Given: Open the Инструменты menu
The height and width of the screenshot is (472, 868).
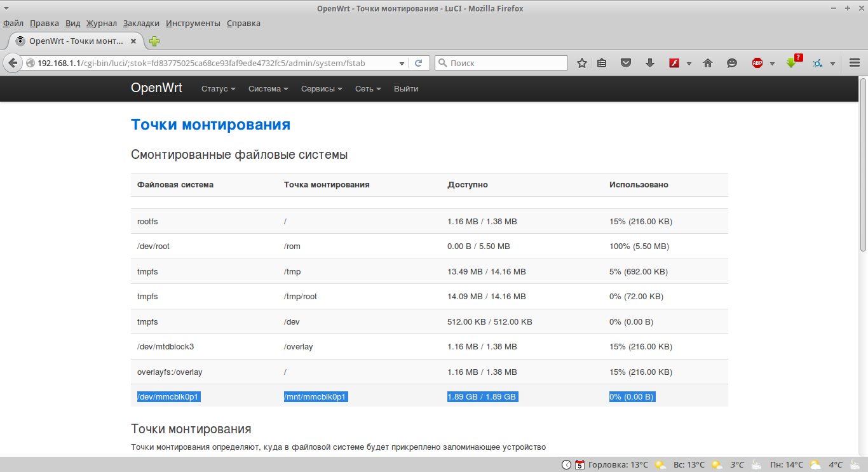Looking at the screenshot, I should click(193, 24).
